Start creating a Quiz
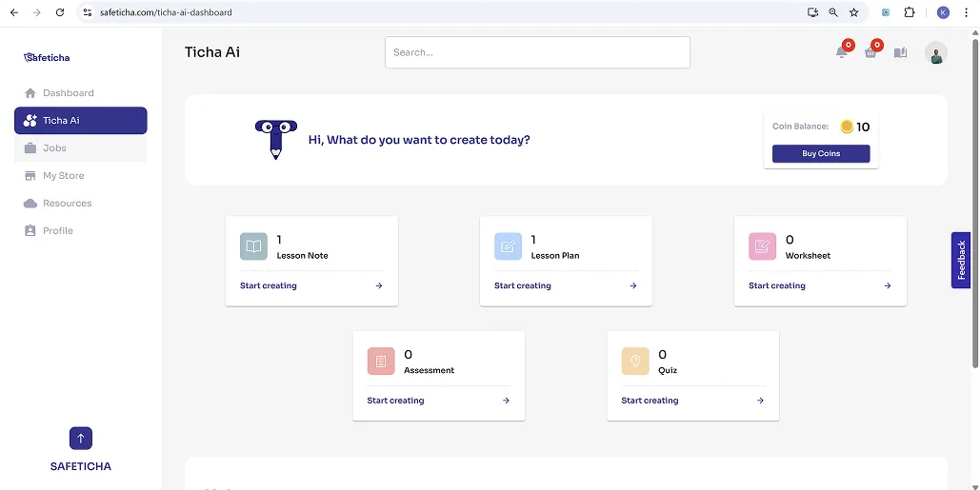The width and height of the screenshot is (980, 490). pos(650,401)
